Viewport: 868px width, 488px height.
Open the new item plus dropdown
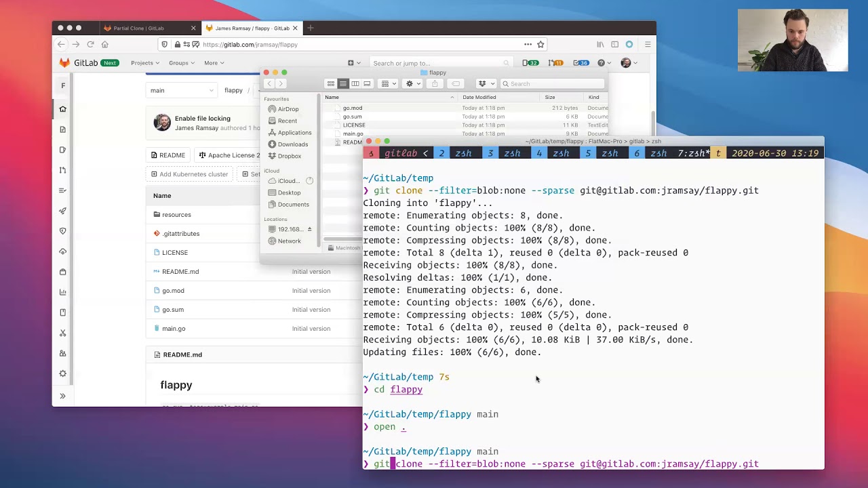tap(354, 63)
